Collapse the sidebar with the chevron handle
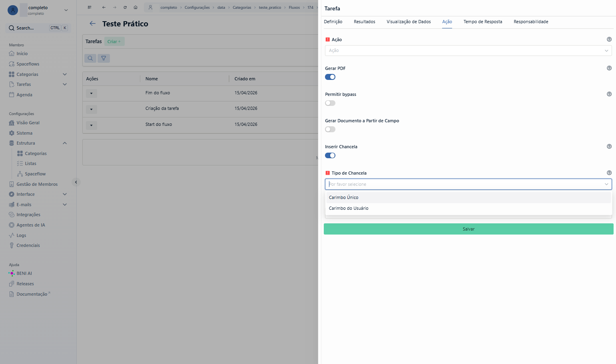The image size is (616, 364). [76, 182]
